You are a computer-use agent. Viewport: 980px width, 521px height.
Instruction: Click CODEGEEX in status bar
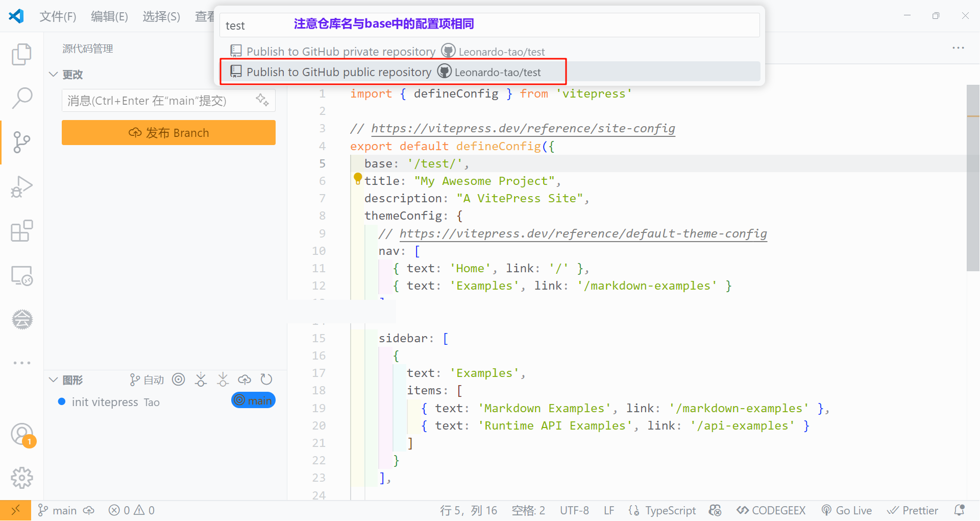tap(771, 510)
